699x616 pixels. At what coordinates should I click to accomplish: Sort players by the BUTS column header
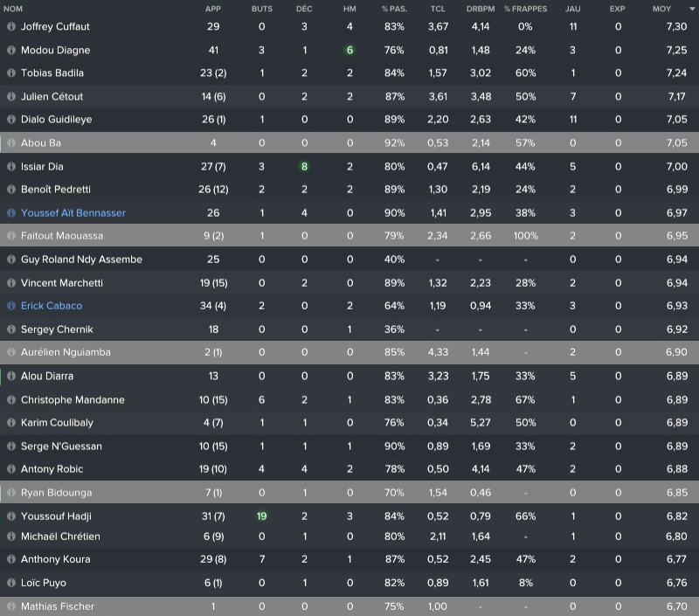coord(261,8)
